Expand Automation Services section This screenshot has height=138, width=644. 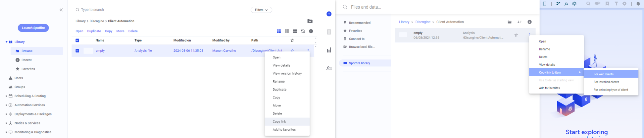(x=6, y=105)
